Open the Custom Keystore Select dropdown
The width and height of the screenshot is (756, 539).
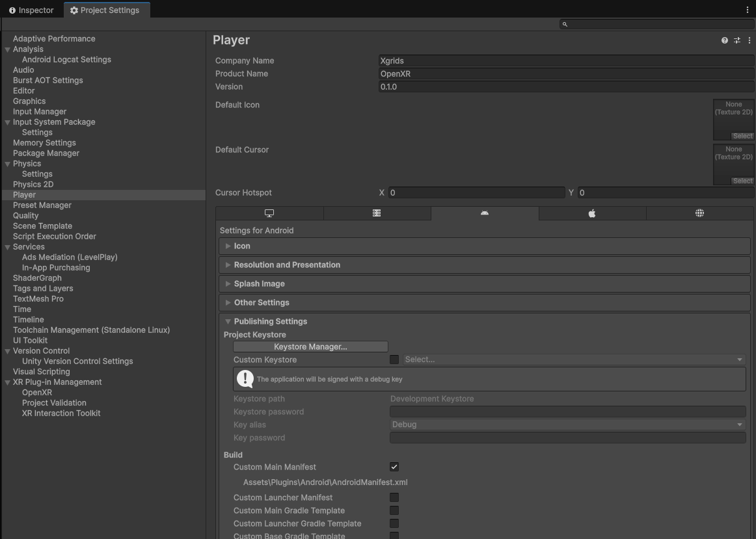point(574,360)
